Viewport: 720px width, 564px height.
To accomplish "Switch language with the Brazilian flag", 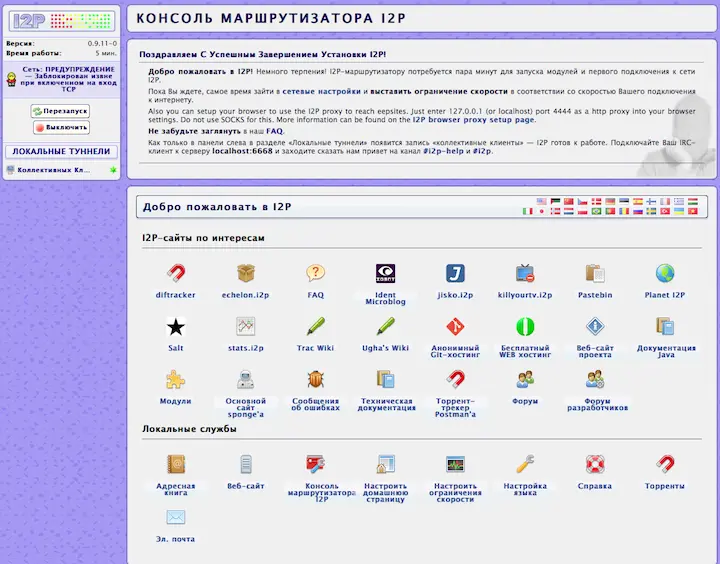I will [596, 211].
